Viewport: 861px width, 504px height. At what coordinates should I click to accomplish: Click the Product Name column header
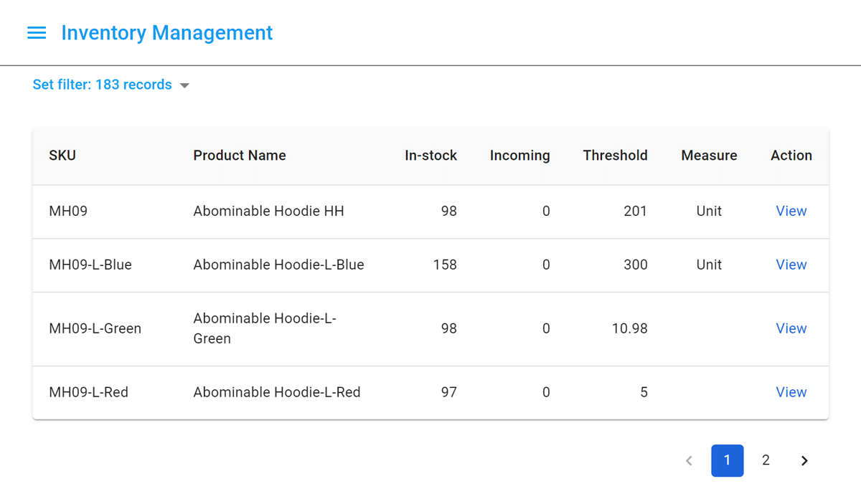(240, 156)
